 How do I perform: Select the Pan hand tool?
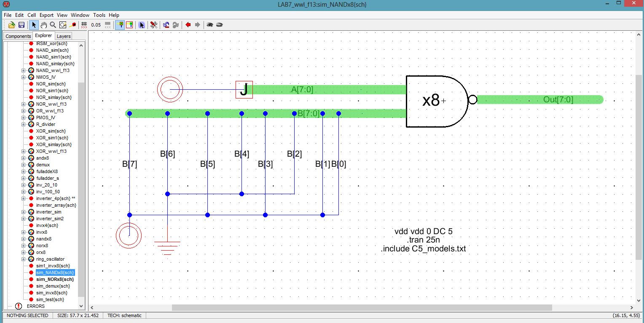click(x=43, y=25)
